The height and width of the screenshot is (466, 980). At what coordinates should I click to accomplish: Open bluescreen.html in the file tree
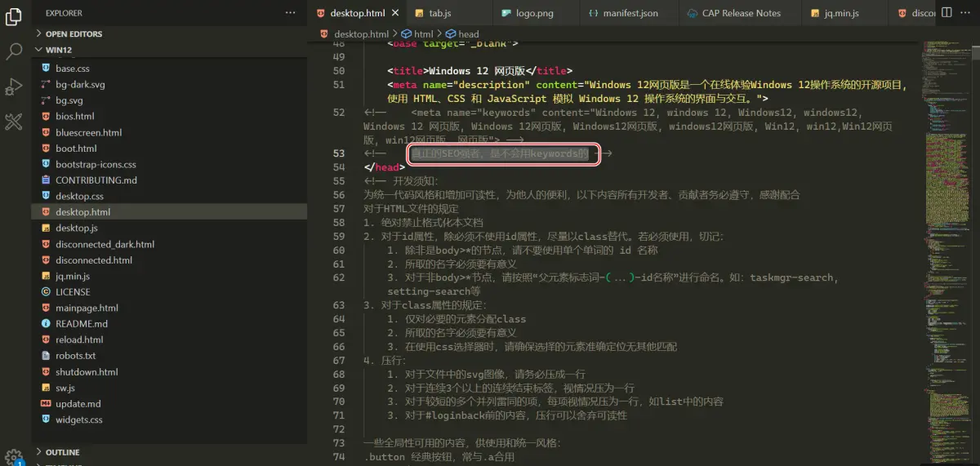click(88, 132)
